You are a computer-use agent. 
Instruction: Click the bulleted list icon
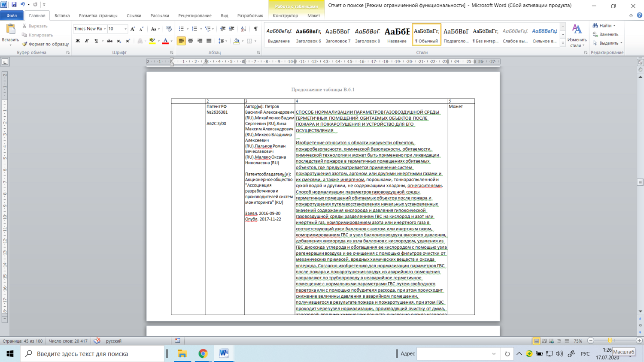point(182,29)
